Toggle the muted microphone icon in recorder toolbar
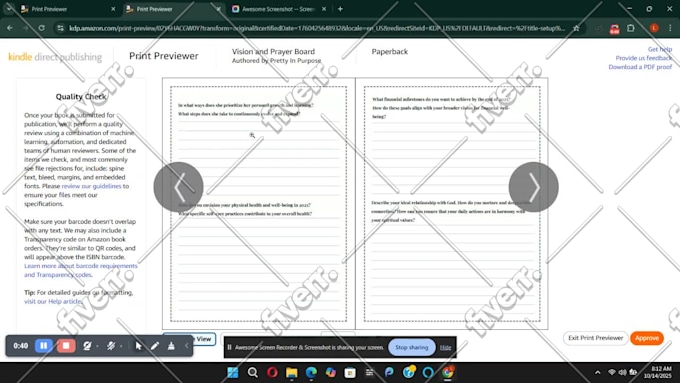This screenshot has height=383, width=680. coord(111,346)
